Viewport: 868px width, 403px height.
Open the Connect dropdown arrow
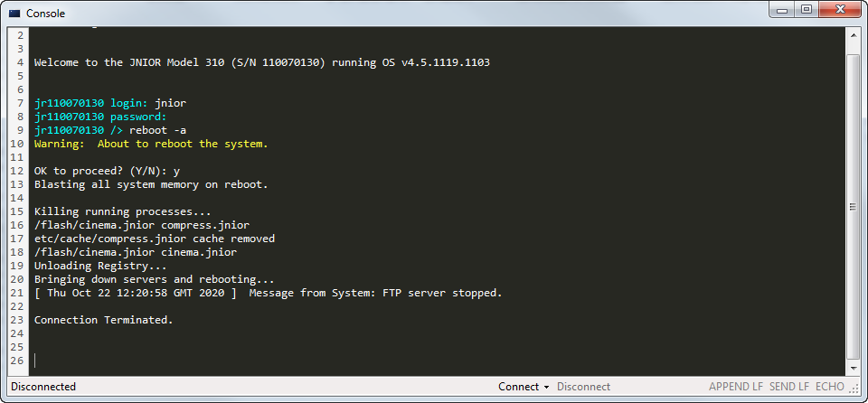click(x=546, y=387)
